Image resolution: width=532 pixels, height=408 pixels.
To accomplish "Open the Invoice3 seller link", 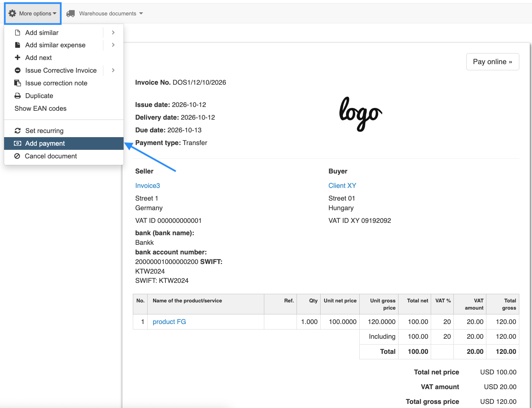I will pos(148,185).
